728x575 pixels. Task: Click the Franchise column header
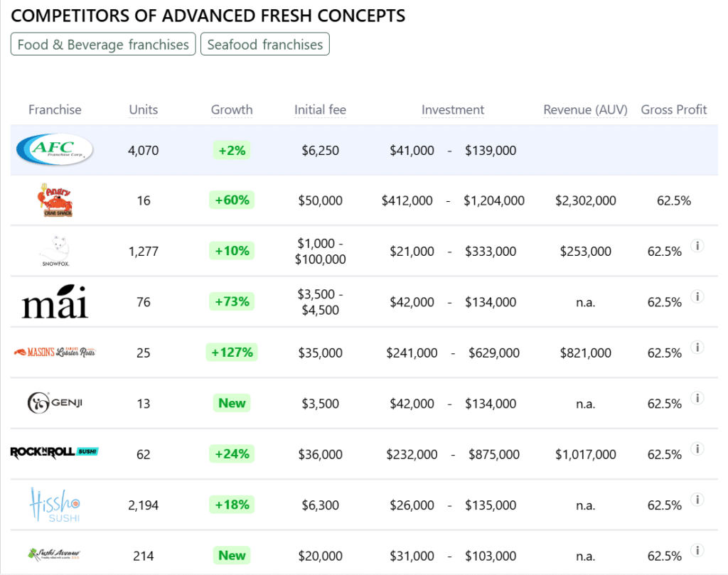[55, 109]
